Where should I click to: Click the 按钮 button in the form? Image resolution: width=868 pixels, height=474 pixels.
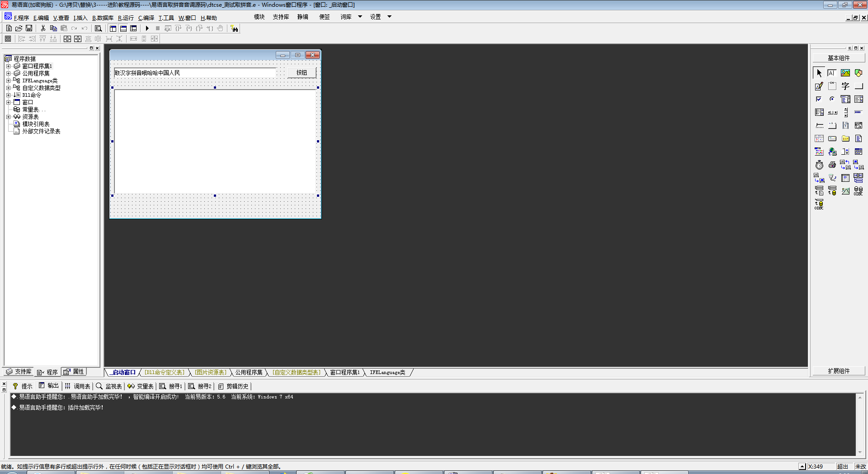302,73
